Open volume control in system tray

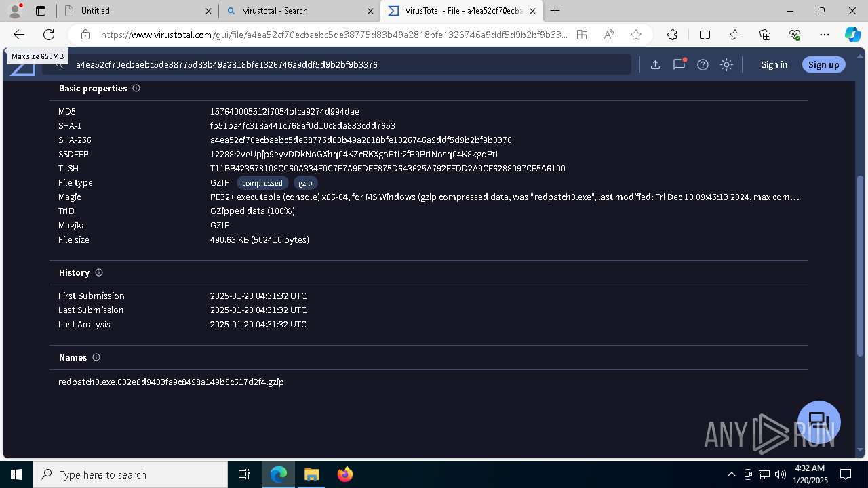[x=781, y=474]
